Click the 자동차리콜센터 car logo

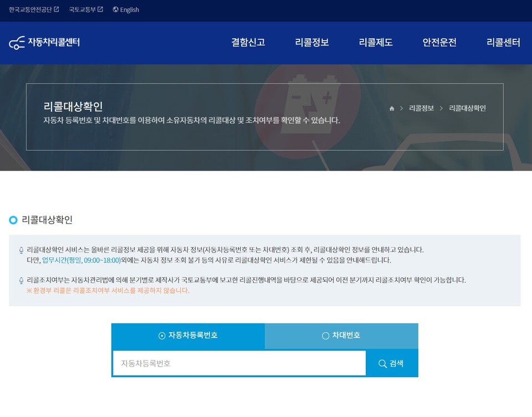[17, 43]
